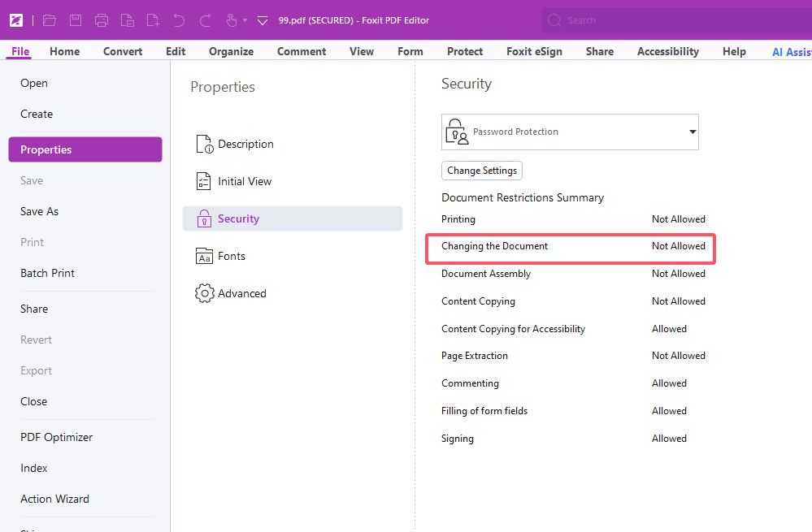Open the Help tab
This screenshot has height=532, width=812.
(x=734, y=51)
